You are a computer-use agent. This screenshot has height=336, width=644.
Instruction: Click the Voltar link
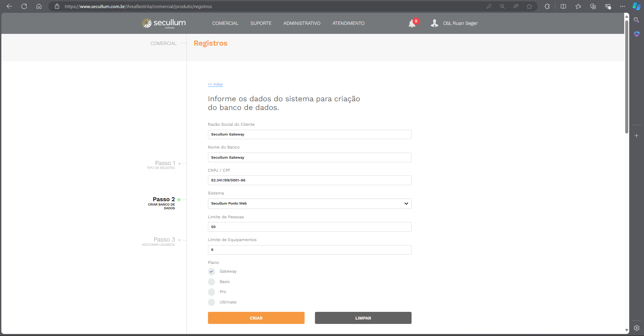(215, 85)
